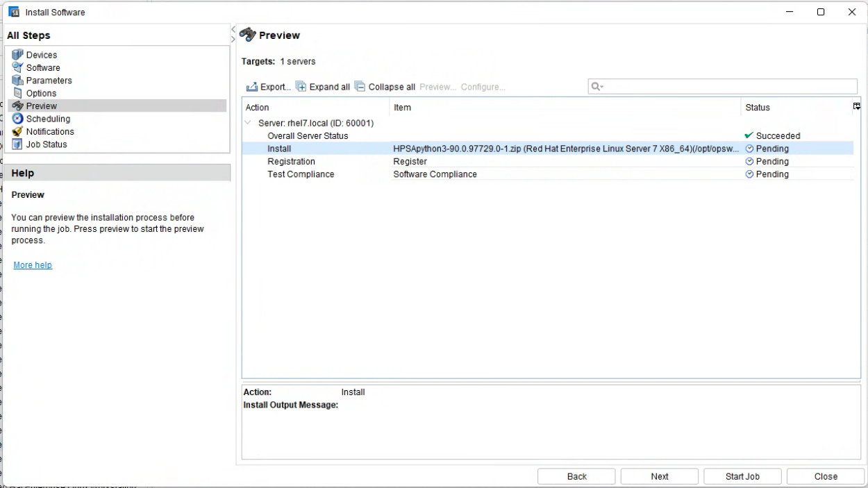Sort by the Action column header

click(x=316, y=108)
